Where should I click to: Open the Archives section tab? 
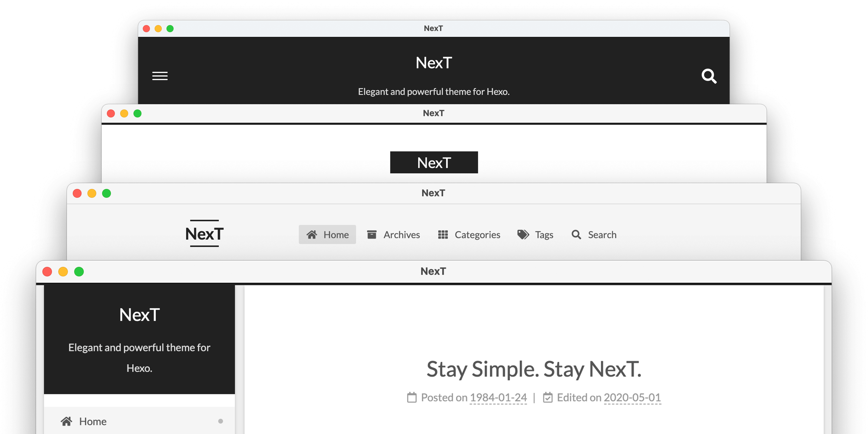click(x=394, y=234)
